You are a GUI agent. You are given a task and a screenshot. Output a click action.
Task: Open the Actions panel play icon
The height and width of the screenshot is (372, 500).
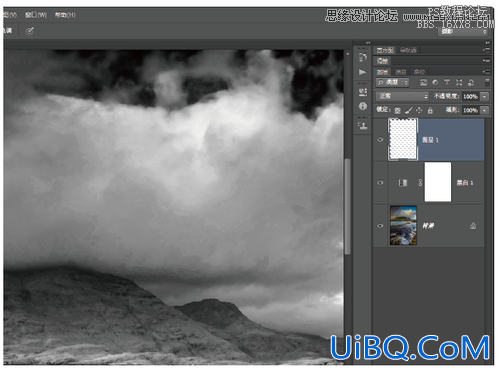click(363, 72)
